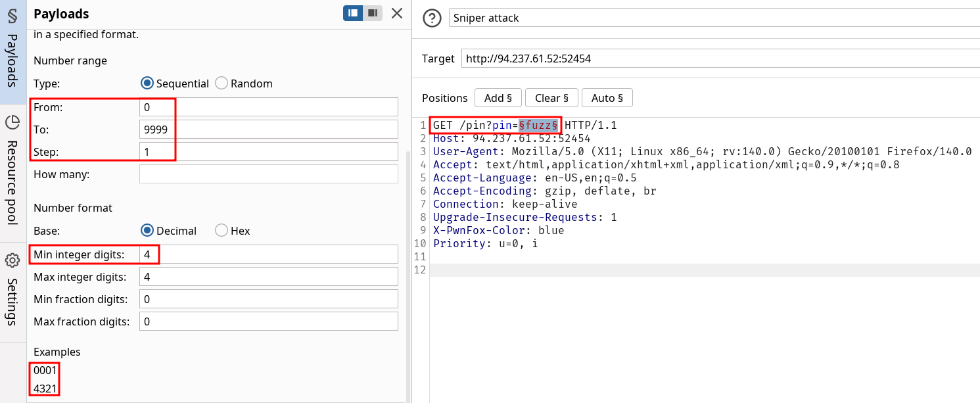The width and height of the screenshot is (980, 403).
Task: Choose Hex number base
Action: [x=222, y=231]
